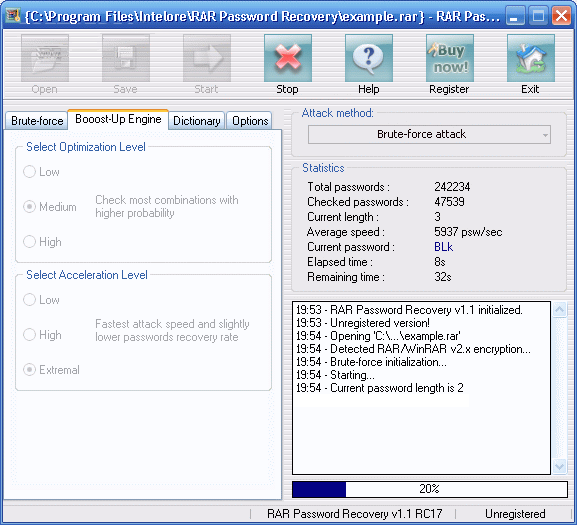577x525 pixels.
Task: Select Medium optimization level radio button
Action: pyautogui.click(x=29, y=207)
